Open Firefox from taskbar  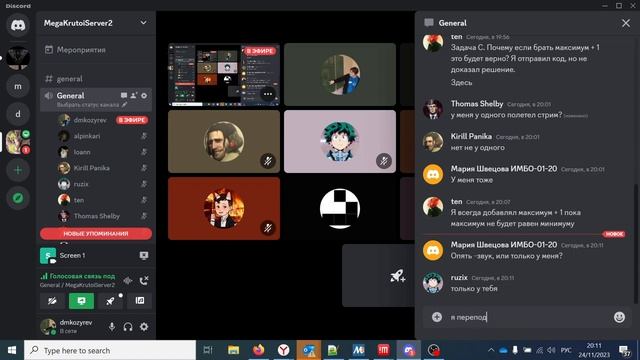tap(258, 350)
